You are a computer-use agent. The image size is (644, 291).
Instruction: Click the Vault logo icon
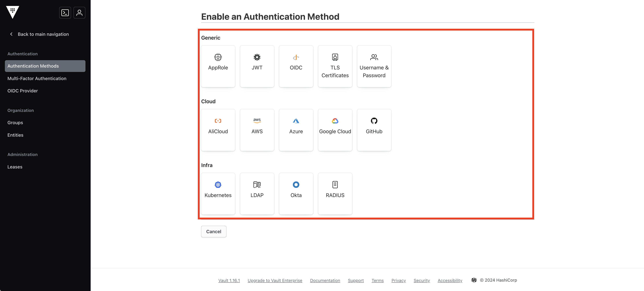pyautogui.click(x=12, y=12)
